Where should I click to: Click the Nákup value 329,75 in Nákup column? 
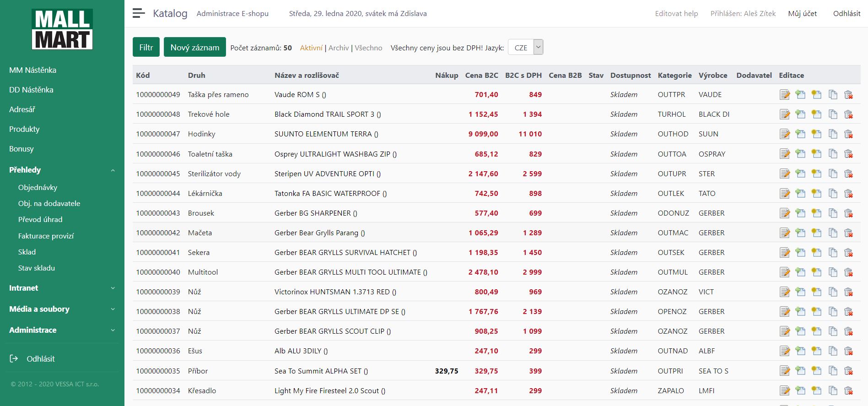coord(447,371)
